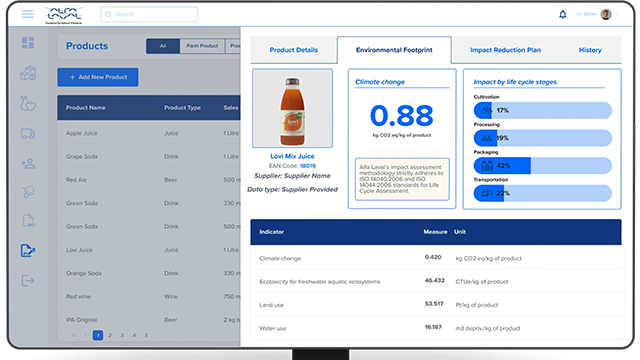Expand the user account dropdown arrow
The width and height of the screenshot is (640, 360).
click(x=616, y=15)
